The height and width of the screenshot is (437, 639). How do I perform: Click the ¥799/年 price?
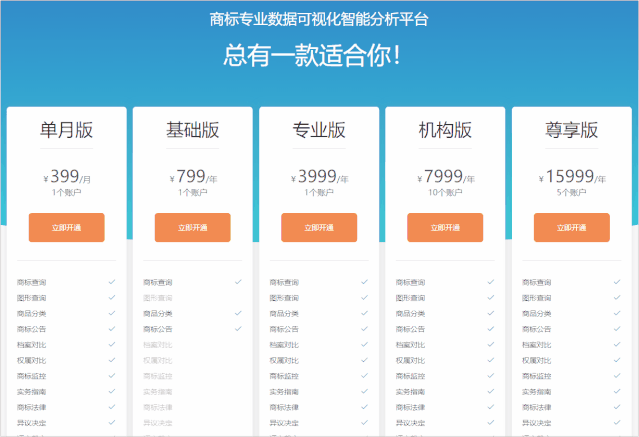[x=194, y=177]
